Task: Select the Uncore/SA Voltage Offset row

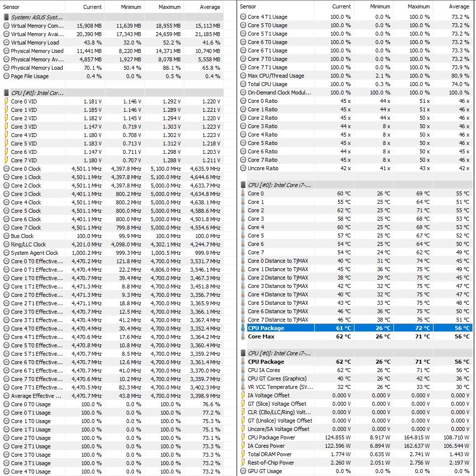Action: click(x=355, y=429)
